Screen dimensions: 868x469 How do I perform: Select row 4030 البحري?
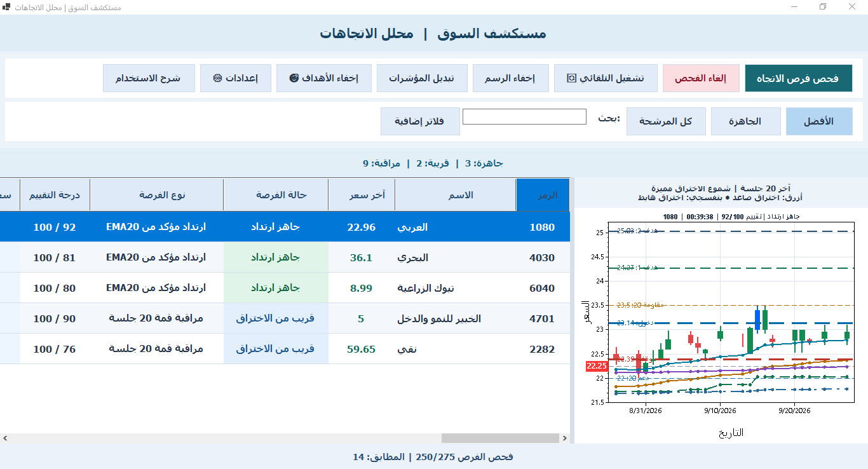285,257
